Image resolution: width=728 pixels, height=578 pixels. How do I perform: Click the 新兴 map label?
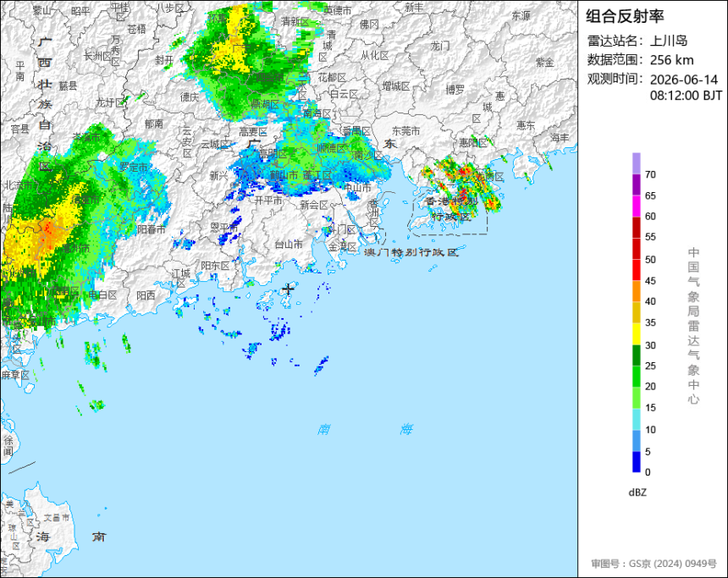[x=218, y=175]
